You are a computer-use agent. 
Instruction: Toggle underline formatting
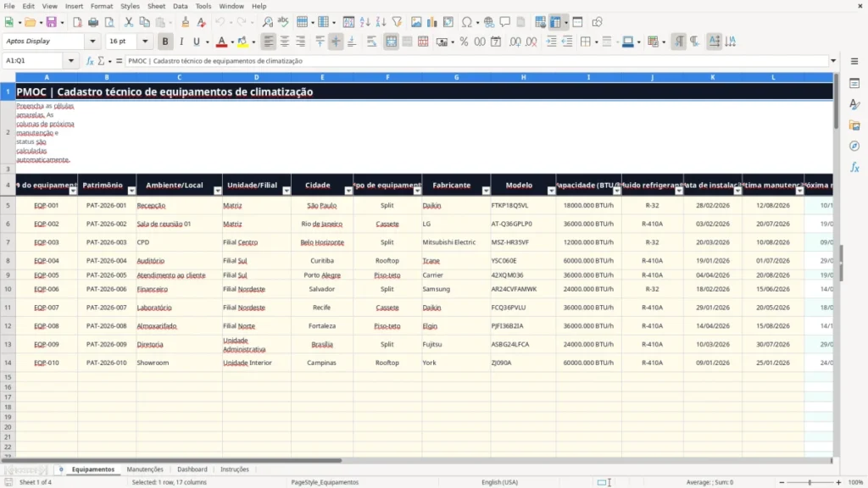[x=196, y=42]
